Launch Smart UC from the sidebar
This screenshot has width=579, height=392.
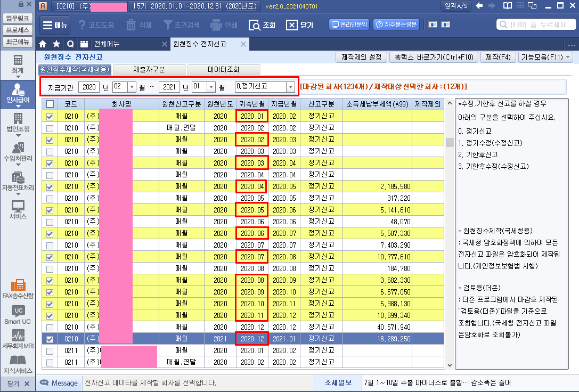(x=18, y=315)
